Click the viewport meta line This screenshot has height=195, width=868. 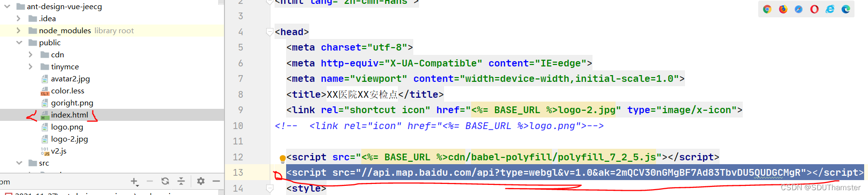pos(485,79)
